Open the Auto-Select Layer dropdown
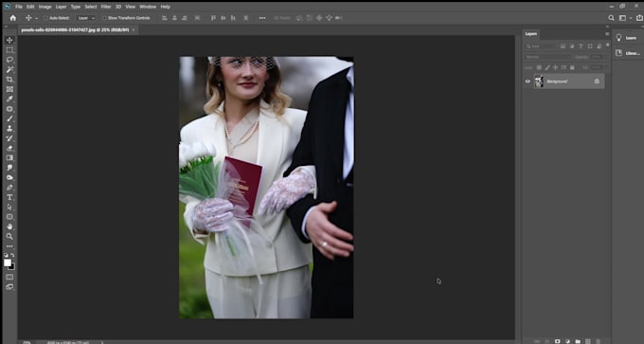The width and height of the screenshot is (644, 344). 86,18
